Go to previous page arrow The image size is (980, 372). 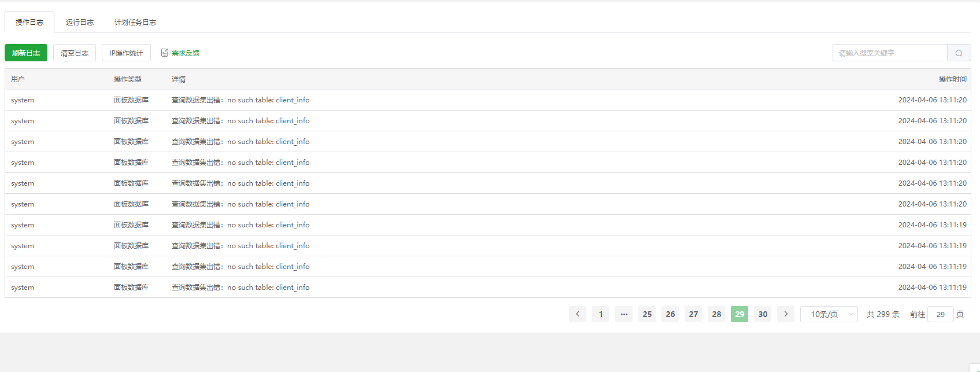click(578, 314)
